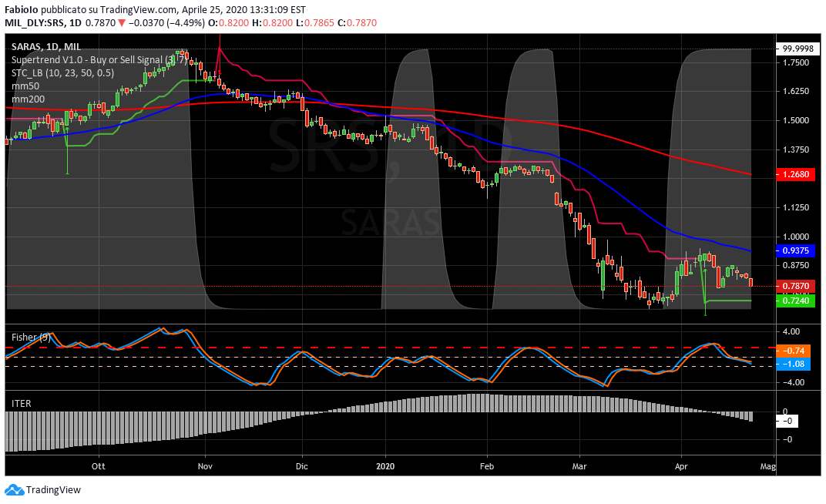Click the 2020 marker on time axis
The width and height of the screenshot is (826, 504).
(x=385, y=465)
